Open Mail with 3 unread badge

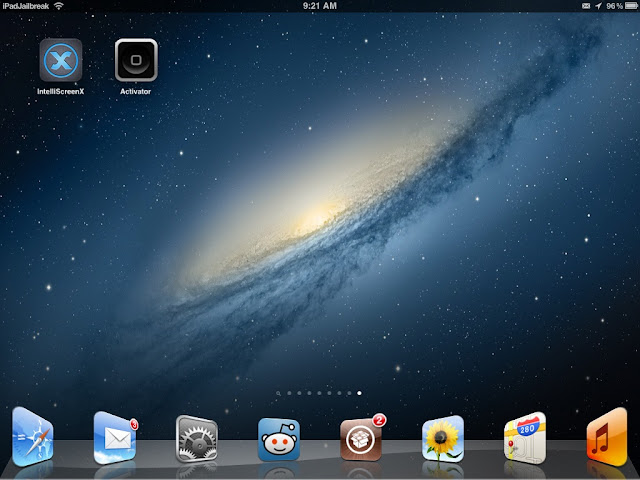click(115, 438)
